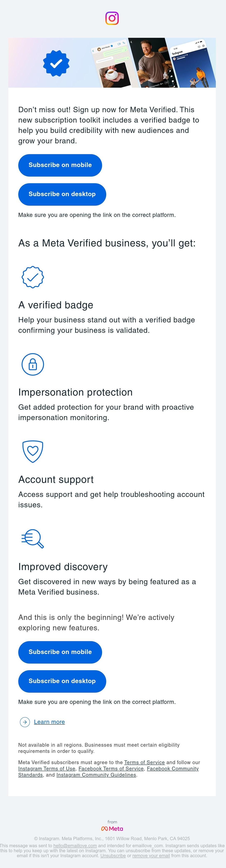Click the outlined verified badge checkmark icon
Screen dimensions: 226x868
33,277
